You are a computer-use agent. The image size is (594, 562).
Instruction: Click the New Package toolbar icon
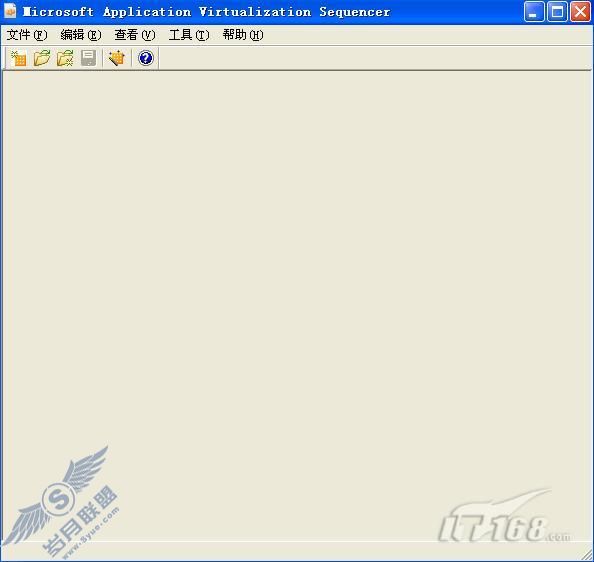click(19, 58)
